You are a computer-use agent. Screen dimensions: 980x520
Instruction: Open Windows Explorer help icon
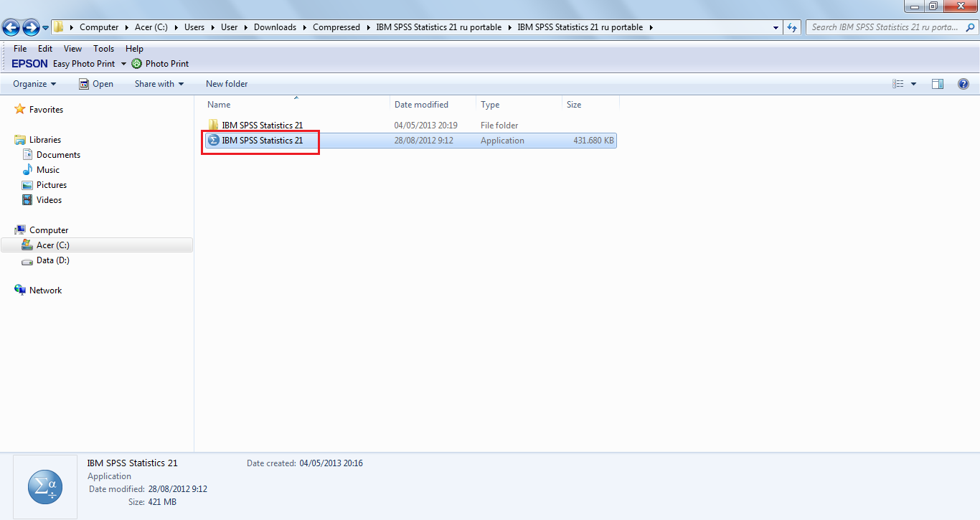pos(963,84)
